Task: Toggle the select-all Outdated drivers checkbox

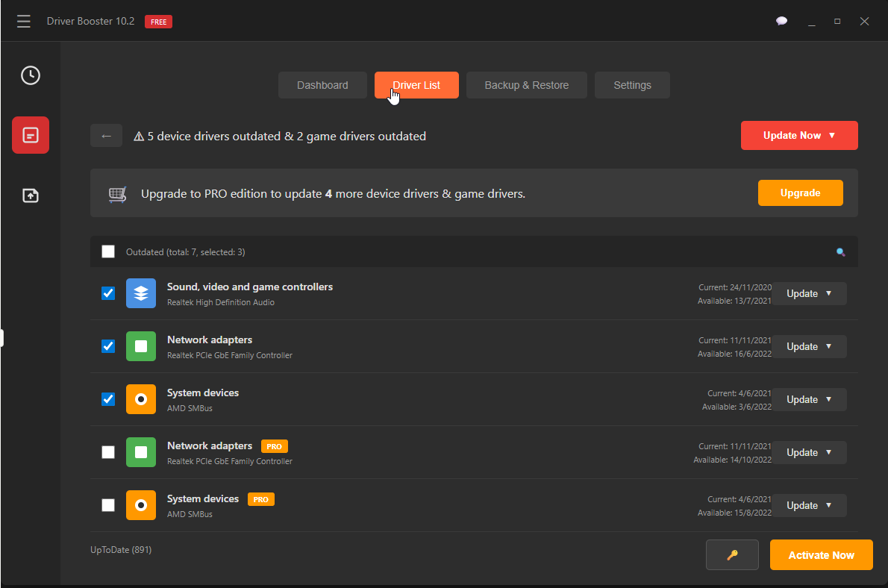Action: point(107,251)
